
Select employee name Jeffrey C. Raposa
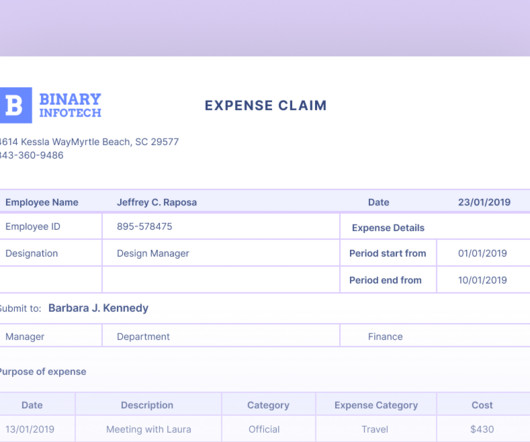tap(157, 202)
